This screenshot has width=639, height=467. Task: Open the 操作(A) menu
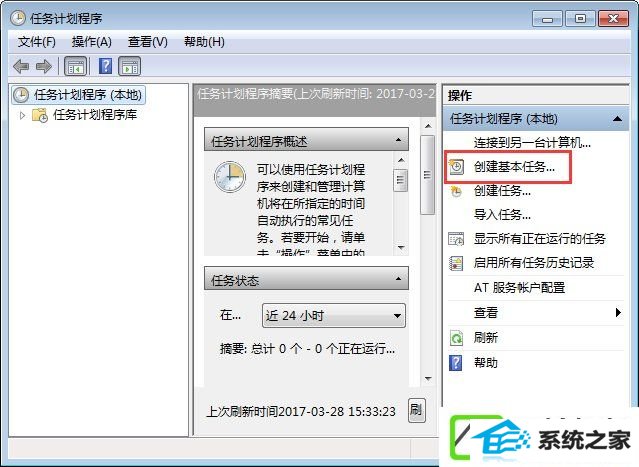91,42
